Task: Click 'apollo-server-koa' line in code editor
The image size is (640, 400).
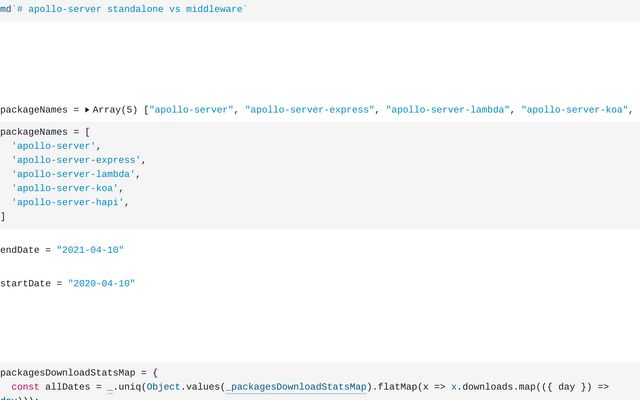Action: [66, 188]
